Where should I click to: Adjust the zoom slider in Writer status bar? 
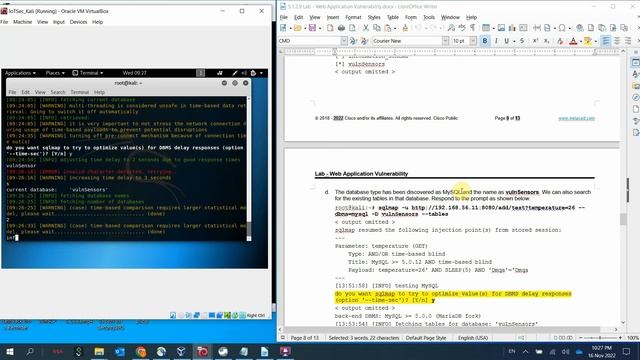600,338
